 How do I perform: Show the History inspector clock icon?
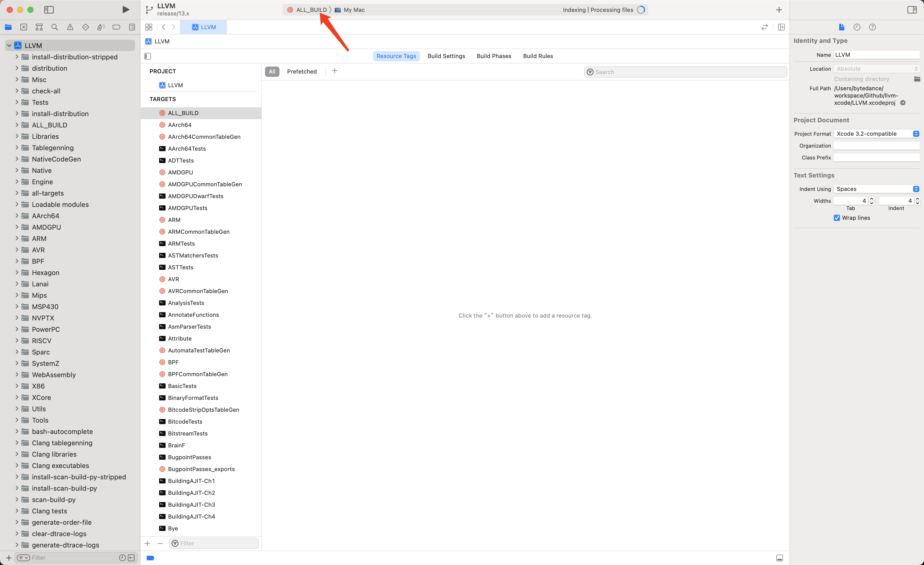tap(857, 27)
